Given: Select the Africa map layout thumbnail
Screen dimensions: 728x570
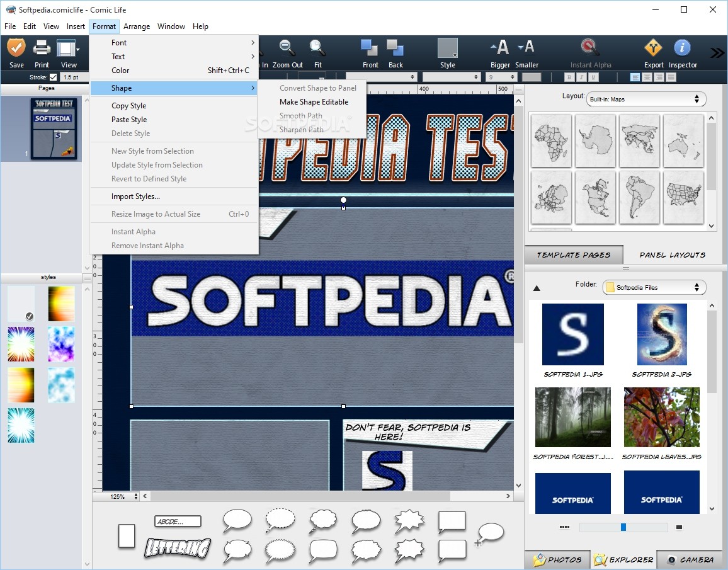Looking at the screenshot, I should tap(551, 140).
